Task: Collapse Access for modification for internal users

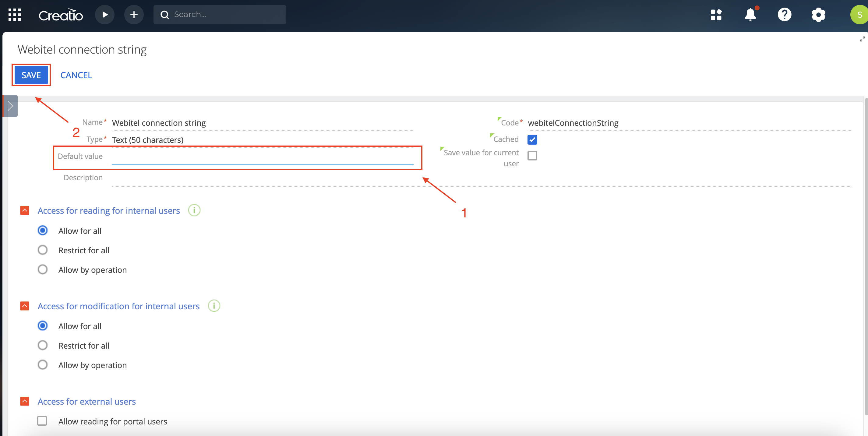Action: coord(25,306)
